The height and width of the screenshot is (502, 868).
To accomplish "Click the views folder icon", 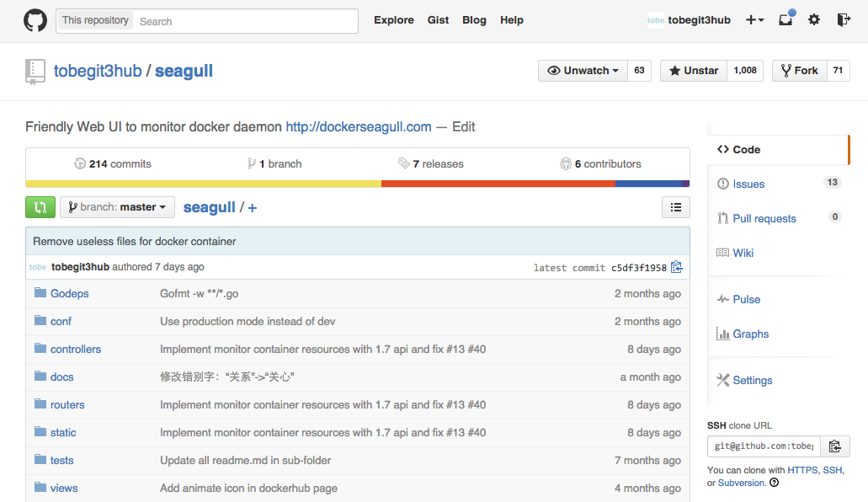I will pos(40,487).
